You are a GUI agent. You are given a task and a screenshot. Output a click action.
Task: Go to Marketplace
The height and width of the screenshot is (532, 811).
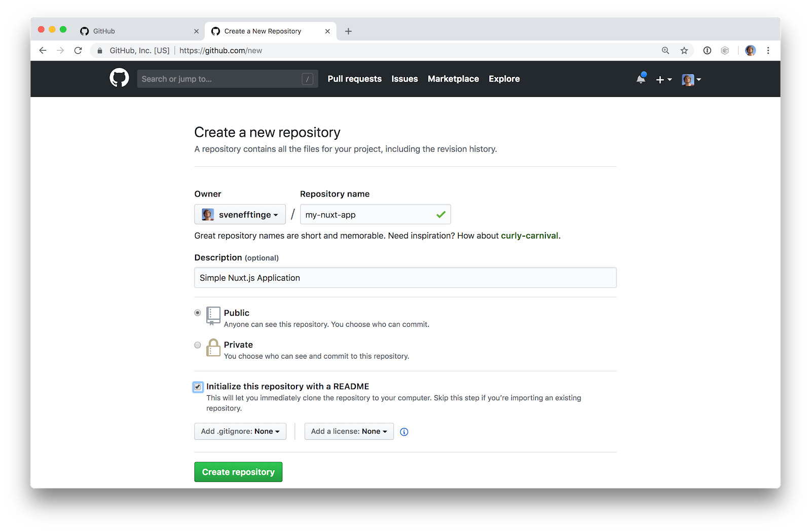[x=453, y=79]
